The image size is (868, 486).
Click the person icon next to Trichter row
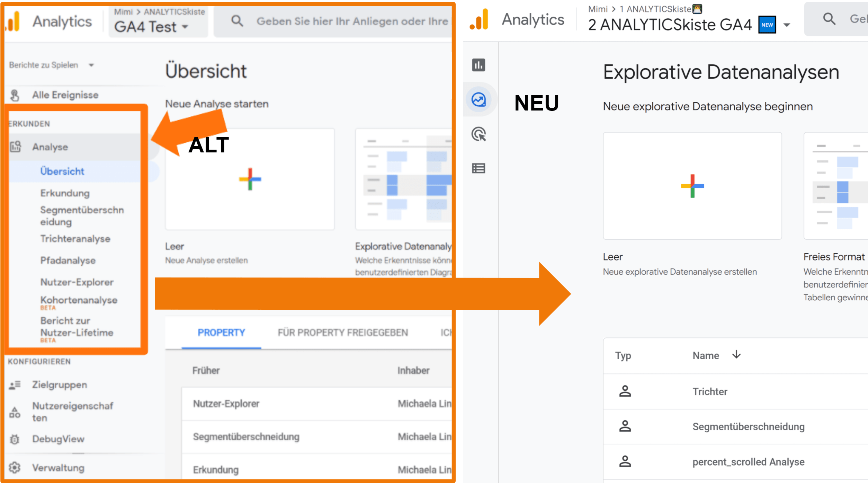(625, 391)
